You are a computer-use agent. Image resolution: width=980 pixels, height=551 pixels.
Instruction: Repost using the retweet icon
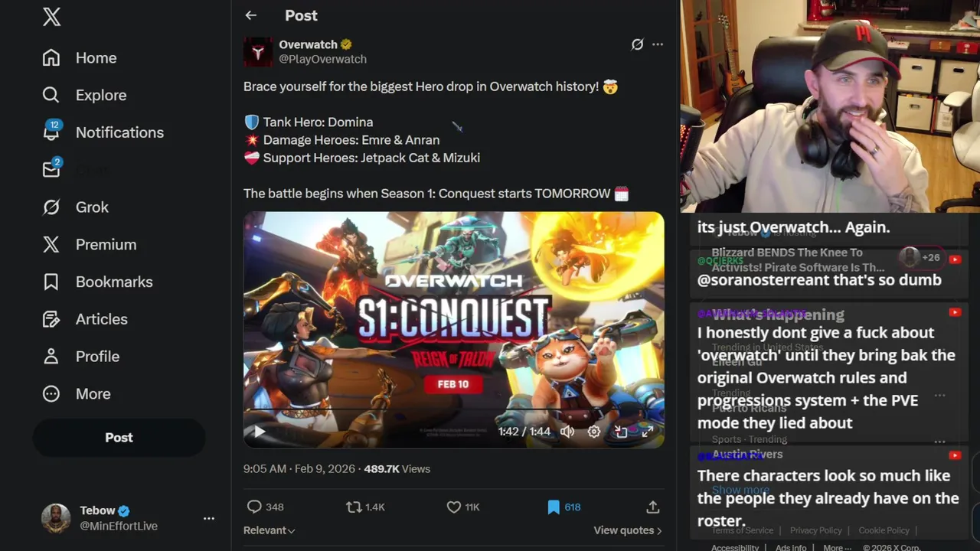354,507
